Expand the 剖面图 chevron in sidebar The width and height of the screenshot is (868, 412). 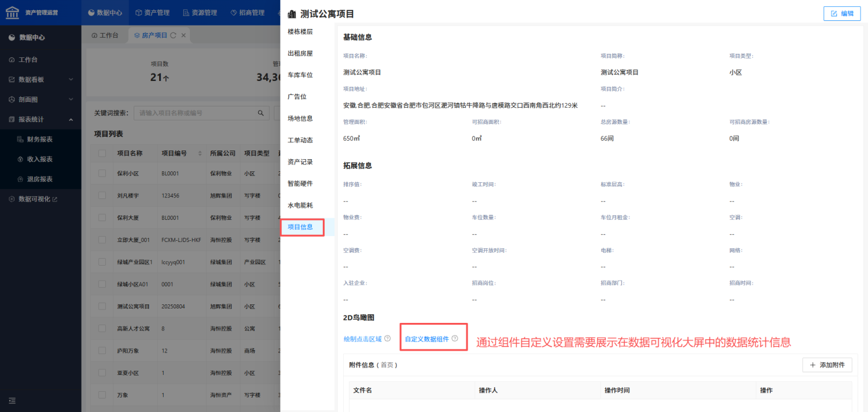point(71,100)
